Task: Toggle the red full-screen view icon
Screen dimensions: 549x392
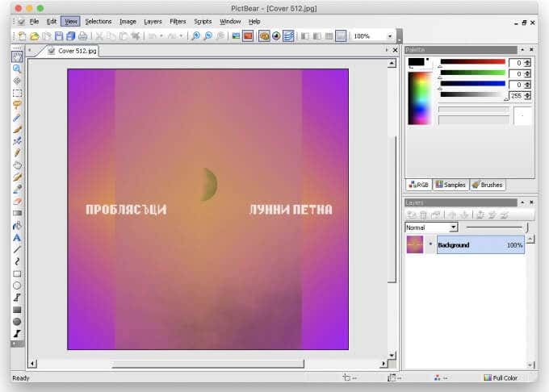Action: click(248, 36)
